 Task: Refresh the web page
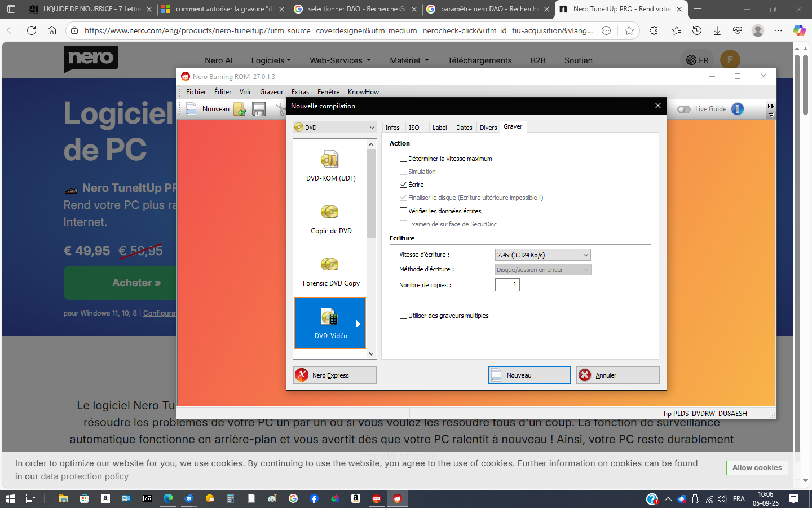pos(32,30)
